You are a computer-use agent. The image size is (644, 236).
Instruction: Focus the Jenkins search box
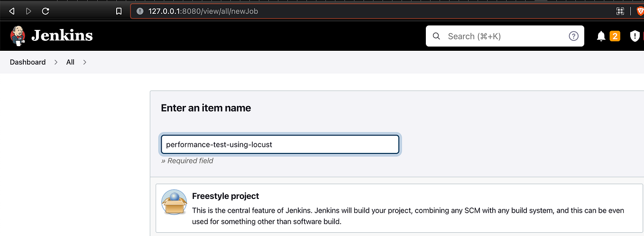(505, 36)
